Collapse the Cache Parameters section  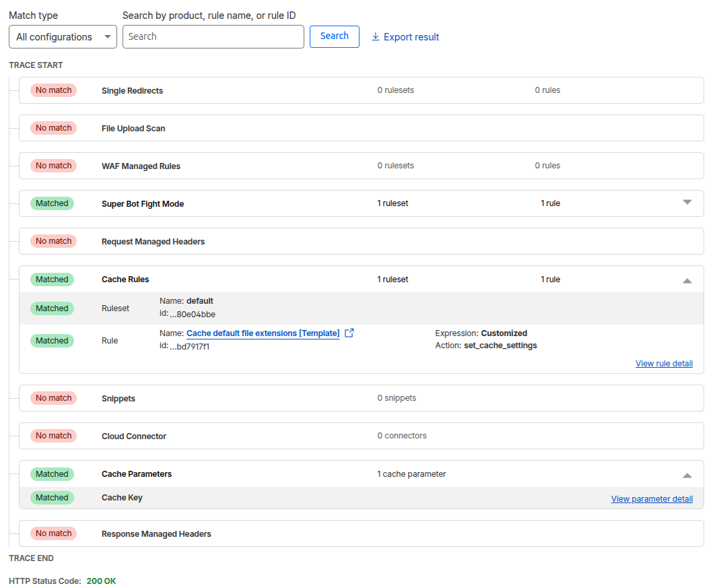[x=687, y=475]
